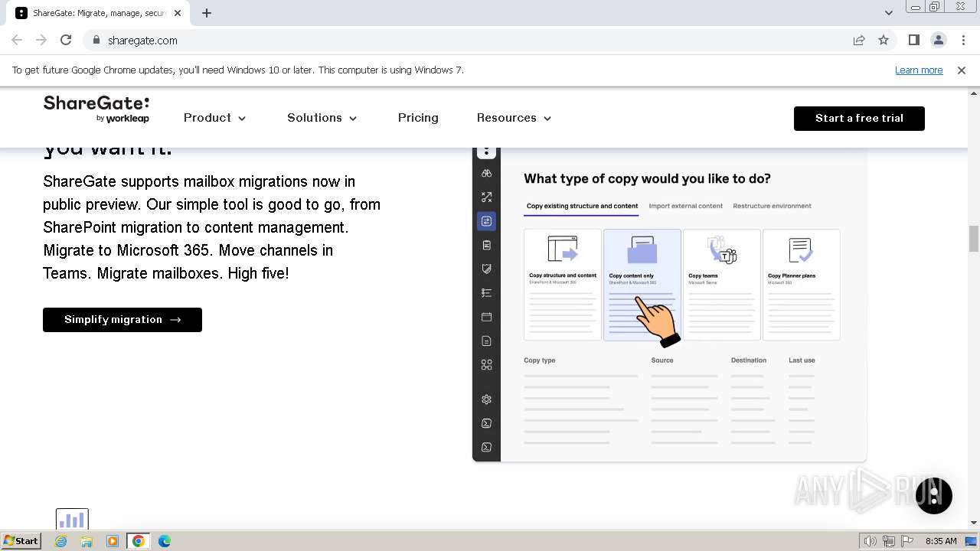Go back to the previous page
This screenshot has height=551, width=980.
(17, 41)
